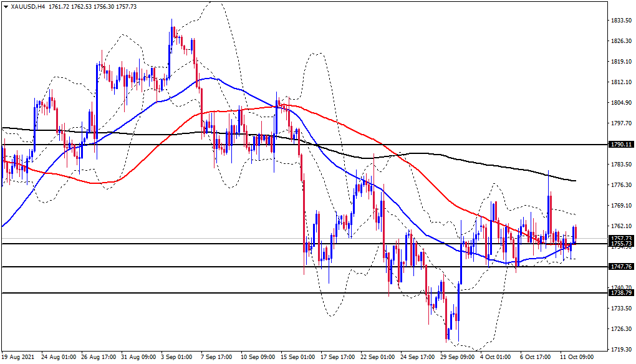Select the 1804.90 price scale label
The height and width of the screenshot is (364, 636).
pyautogui.click(x=622, y=103)
